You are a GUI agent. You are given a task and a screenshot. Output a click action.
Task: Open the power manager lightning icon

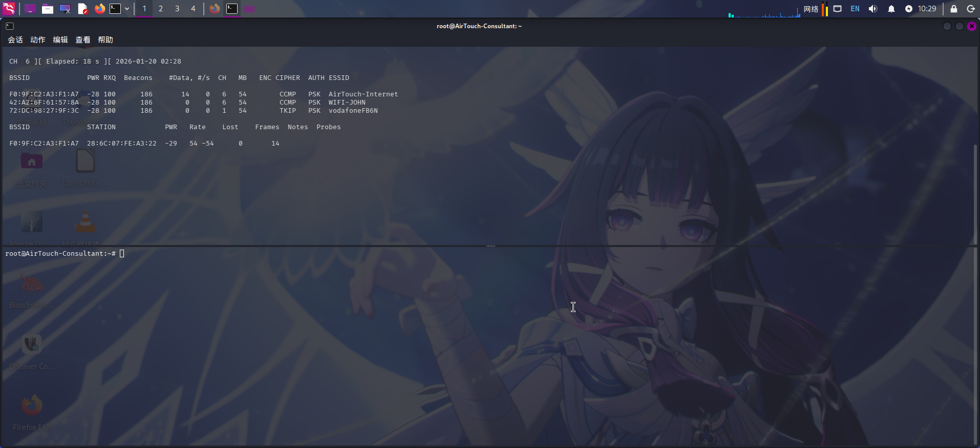[x=909, y=9]
